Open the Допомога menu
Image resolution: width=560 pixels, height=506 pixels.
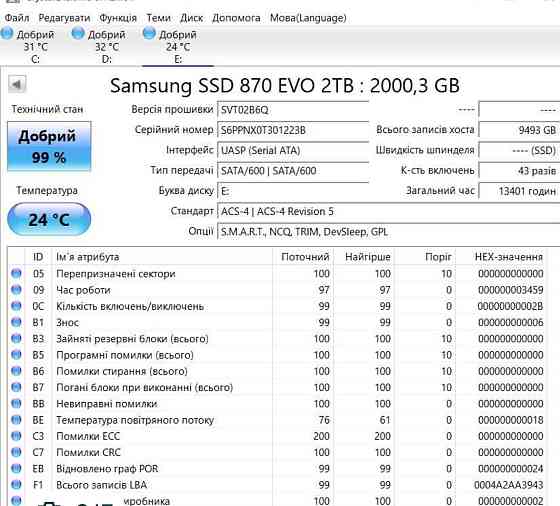tap(236, 18)
